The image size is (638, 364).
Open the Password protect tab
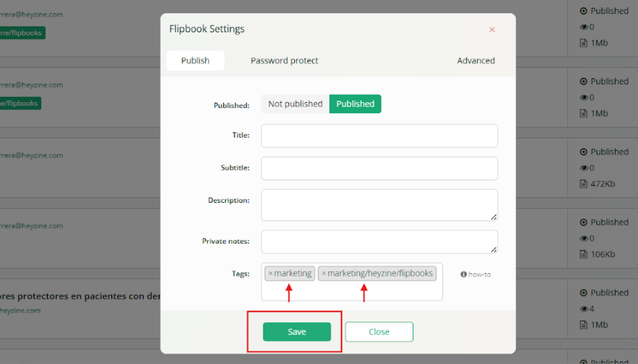pos(284,61)
